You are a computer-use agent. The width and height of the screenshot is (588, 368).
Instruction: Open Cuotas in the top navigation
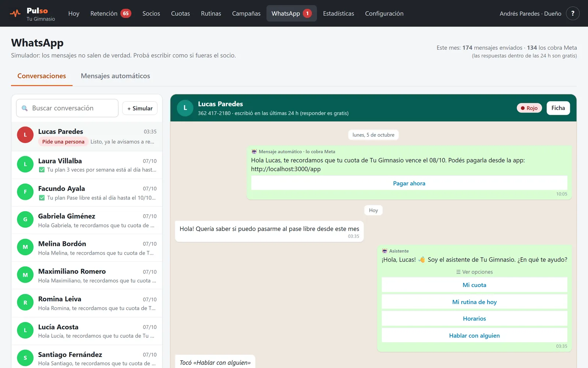click(x=180, y=13)
